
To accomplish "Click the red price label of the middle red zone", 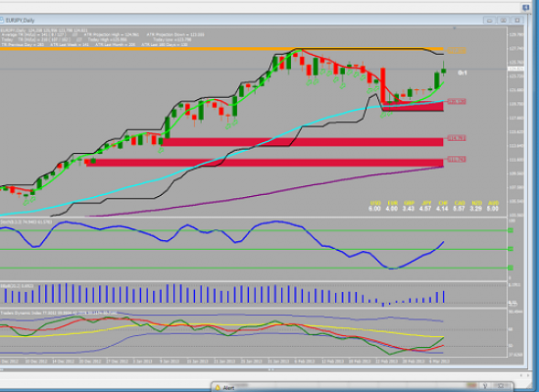I will click(457, 138).
